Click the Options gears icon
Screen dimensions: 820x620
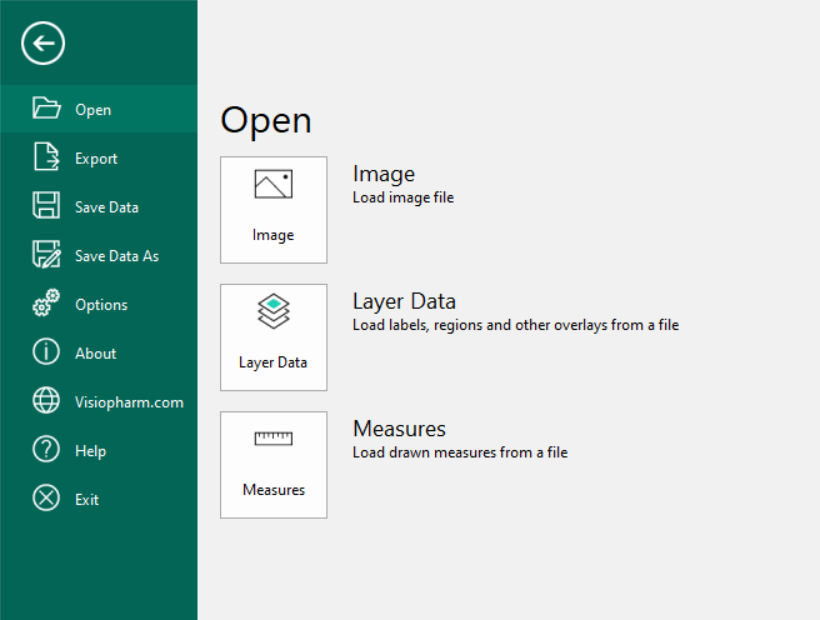point(47,303)
